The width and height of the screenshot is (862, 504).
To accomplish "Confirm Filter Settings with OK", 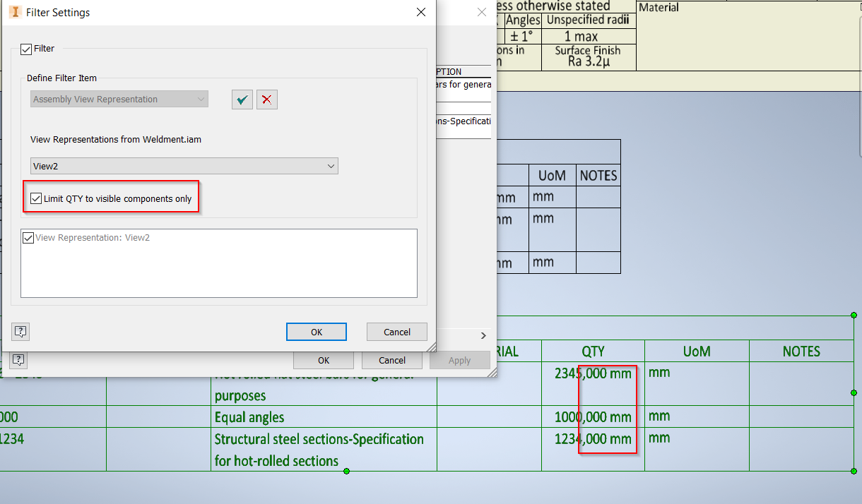I will (x=316, y=332).
